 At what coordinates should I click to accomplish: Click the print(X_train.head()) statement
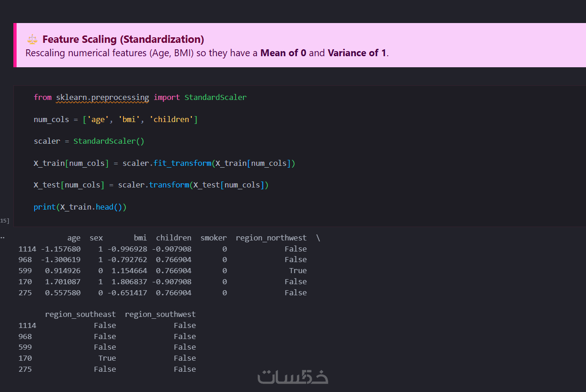[x=80, y=207]
